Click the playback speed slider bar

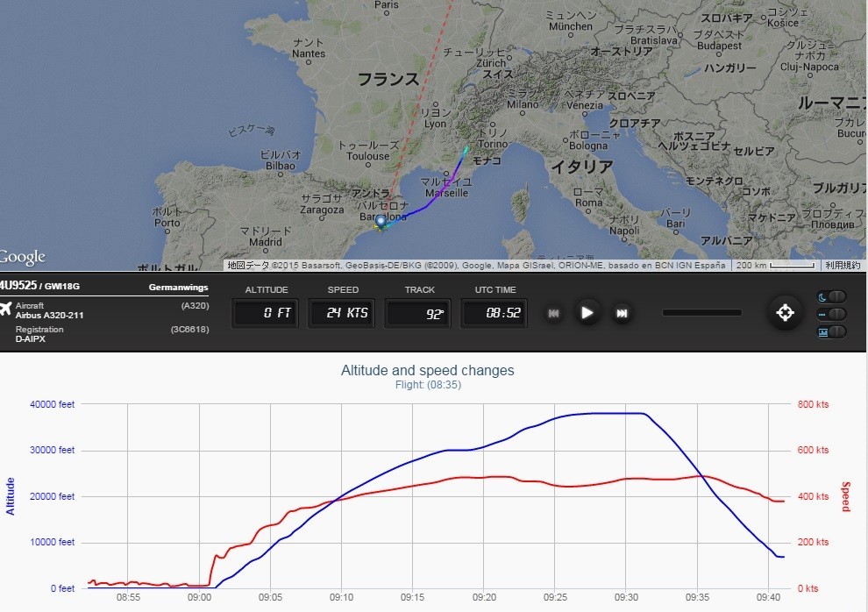(701, 312)
